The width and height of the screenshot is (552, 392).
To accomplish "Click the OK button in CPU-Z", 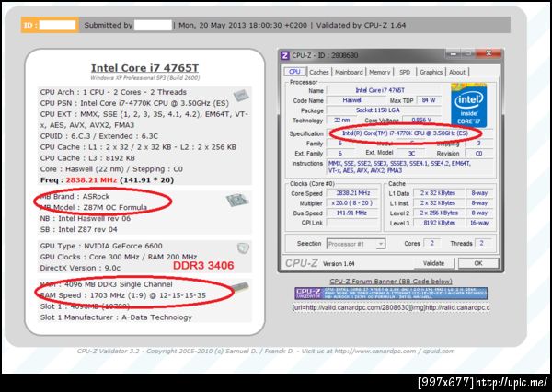I will pyautogui.click(x=478, y=263).
